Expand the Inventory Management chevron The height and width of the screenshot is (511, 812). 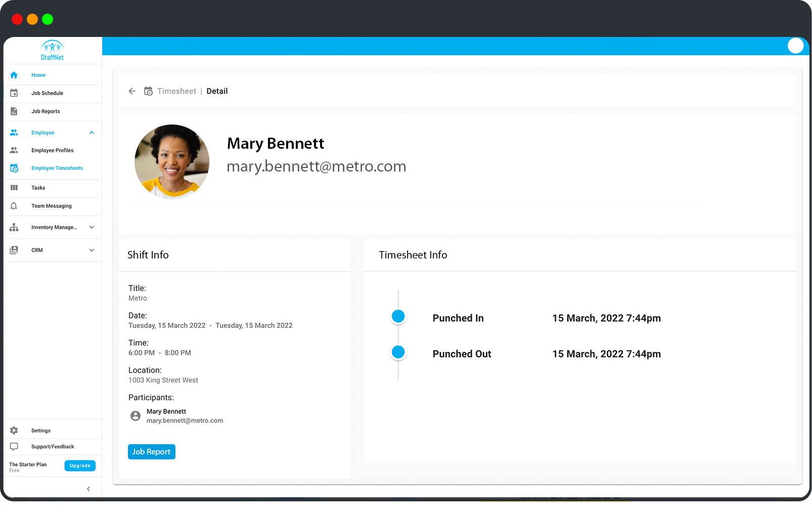[92, 227]
